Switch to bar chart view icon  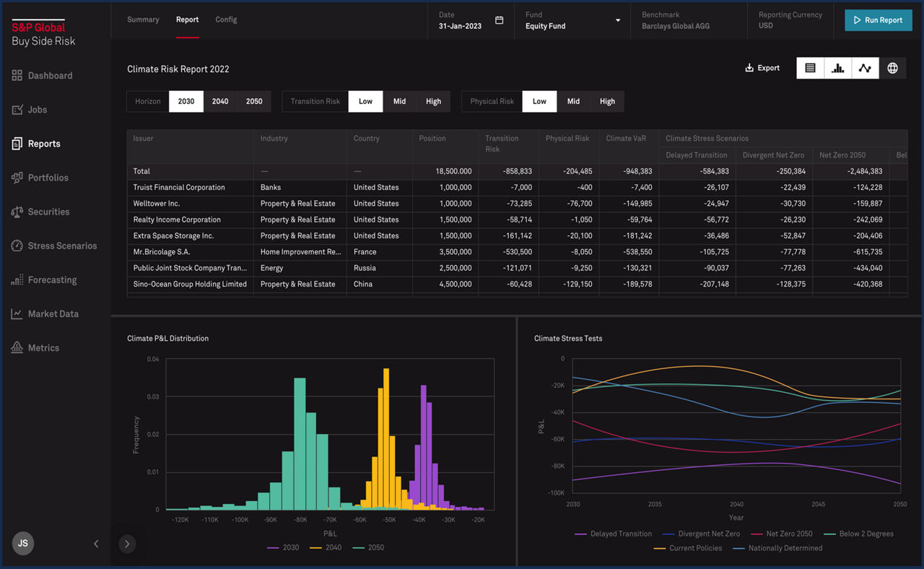(837, 68)
